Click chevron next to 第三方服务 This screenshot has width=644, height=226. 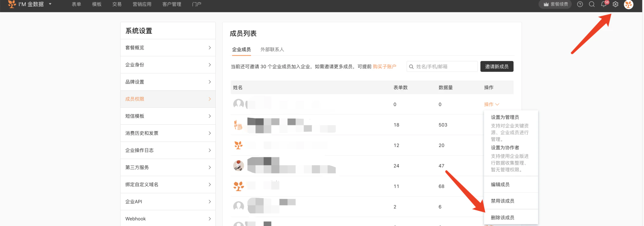point(210,167)
